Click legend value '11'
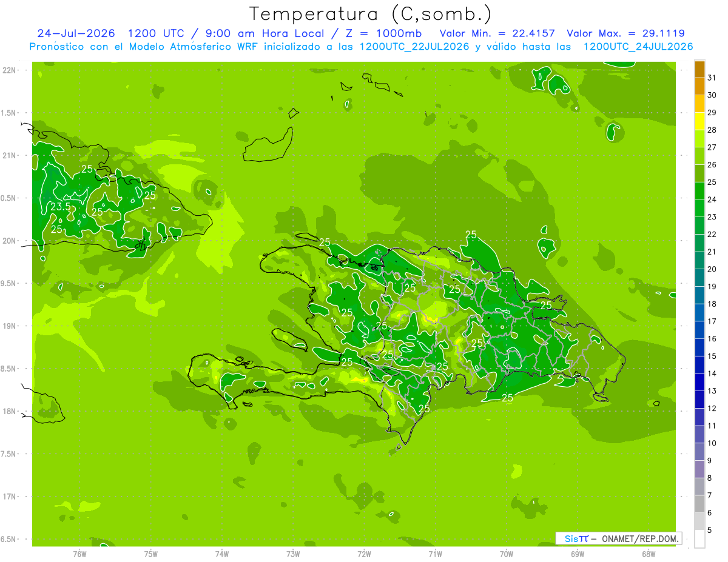The height and width of the screenshot is (562, 728). pyautogui.click(x=712, y=426)
